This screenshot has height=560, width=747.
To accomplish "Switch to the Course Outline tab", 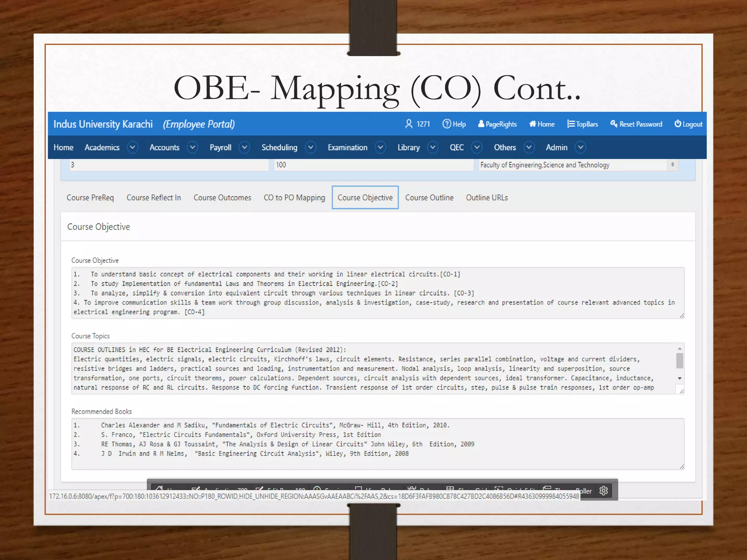I will click(429, 198).
